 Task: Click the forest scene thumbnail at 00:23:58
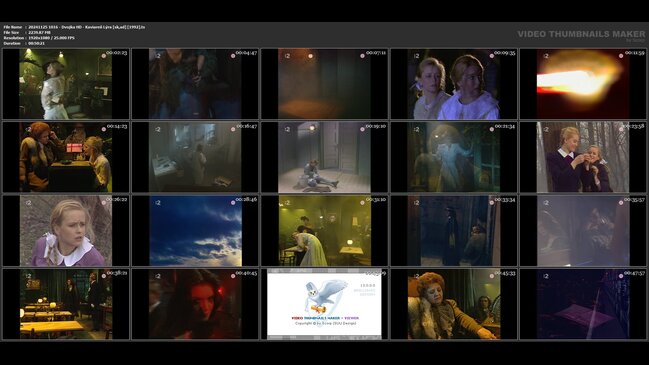[x=583, y=157]
